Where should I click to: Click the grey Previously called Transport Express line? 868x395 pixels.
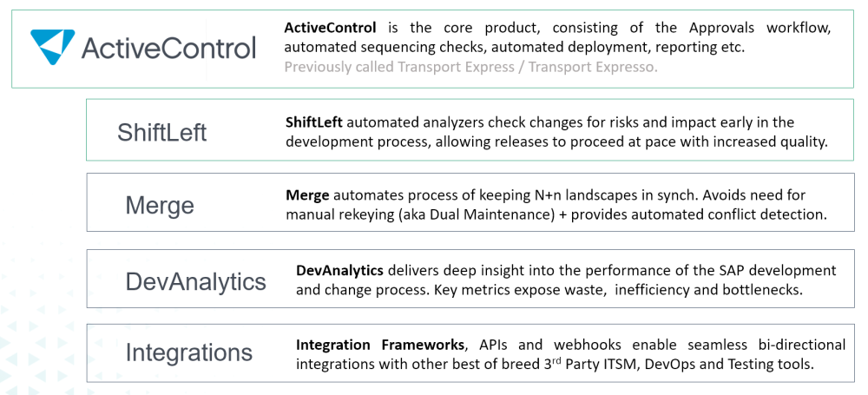[470, 66]
